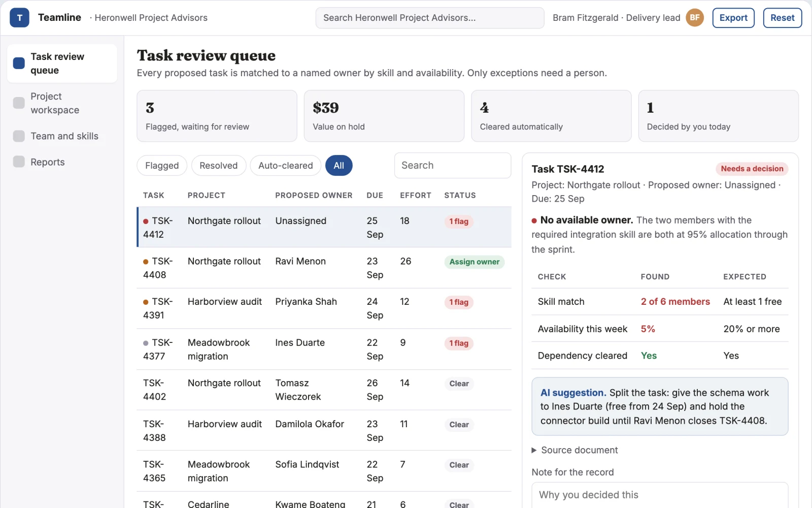Image resolution: width=812 pixels, height=508 pixels.
Task: Click the 1 flag badge for Ines Duarte
Action: click(x=459, y=343)
